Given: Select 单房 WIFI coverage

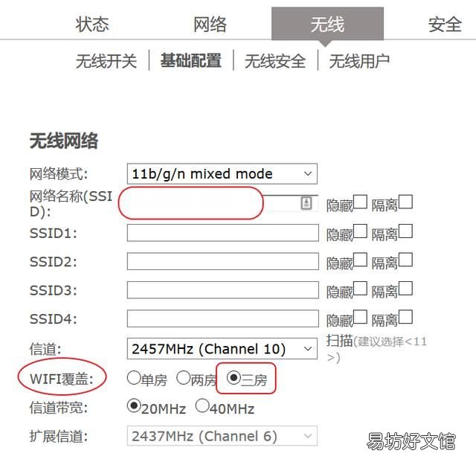Looking at the screenshot, I should tap(134, 378).
